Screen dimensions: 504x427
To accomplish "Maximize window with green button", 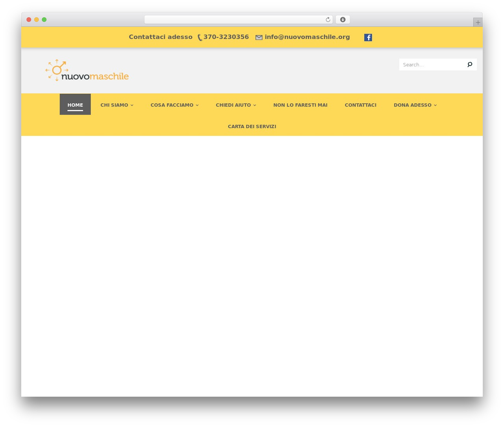I will (x=44, y=20).
